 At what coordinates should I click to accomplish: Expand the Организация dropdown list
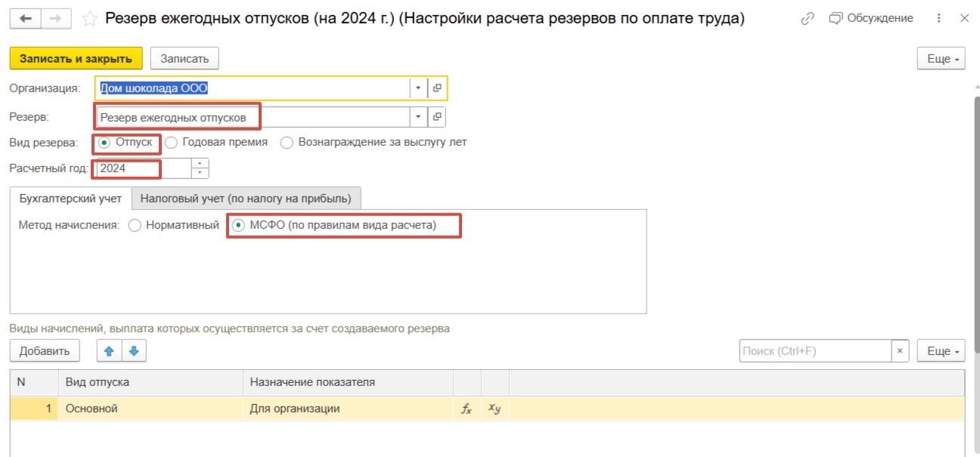[418, 88]
